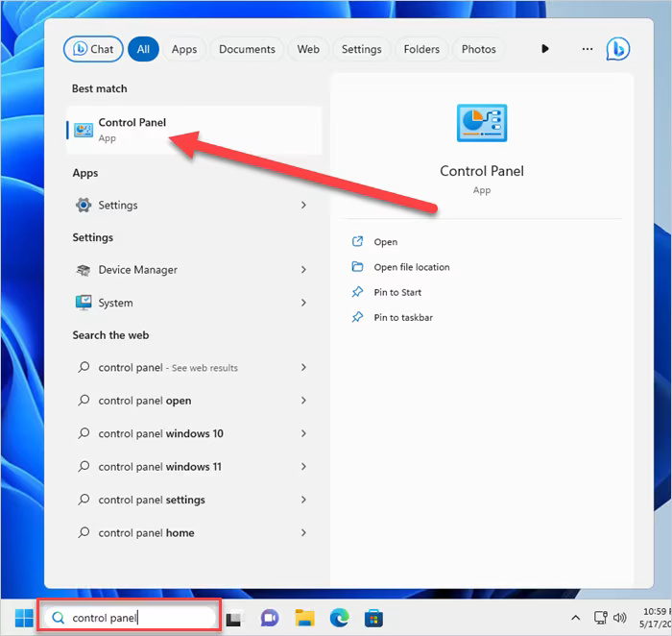
Task: Open the Teams Chat taskbar icon
Action: (270, 619)
